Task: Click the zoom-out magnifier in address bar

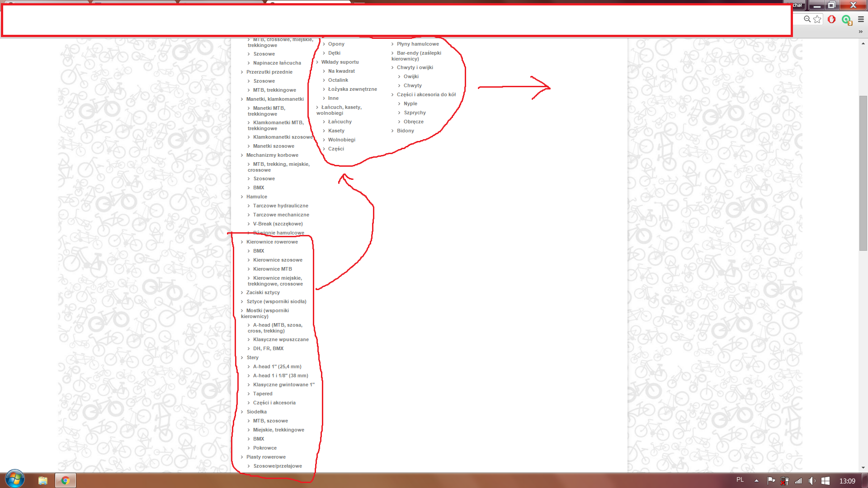Action: coord(807,19)
